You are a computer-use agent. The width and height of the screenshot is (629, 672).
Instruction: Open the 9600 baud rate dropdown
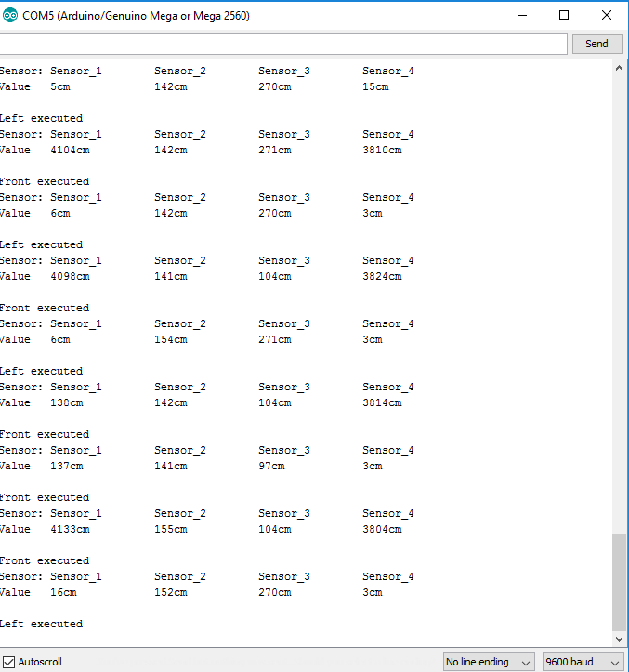(583, 662)
